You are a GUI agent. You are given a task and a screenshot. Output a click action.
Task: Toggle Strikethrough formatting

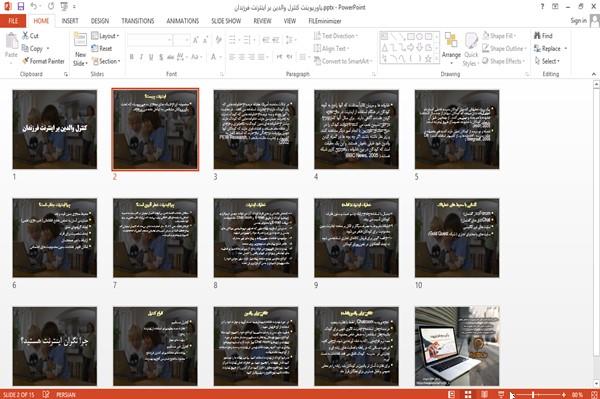click(171, 57)
